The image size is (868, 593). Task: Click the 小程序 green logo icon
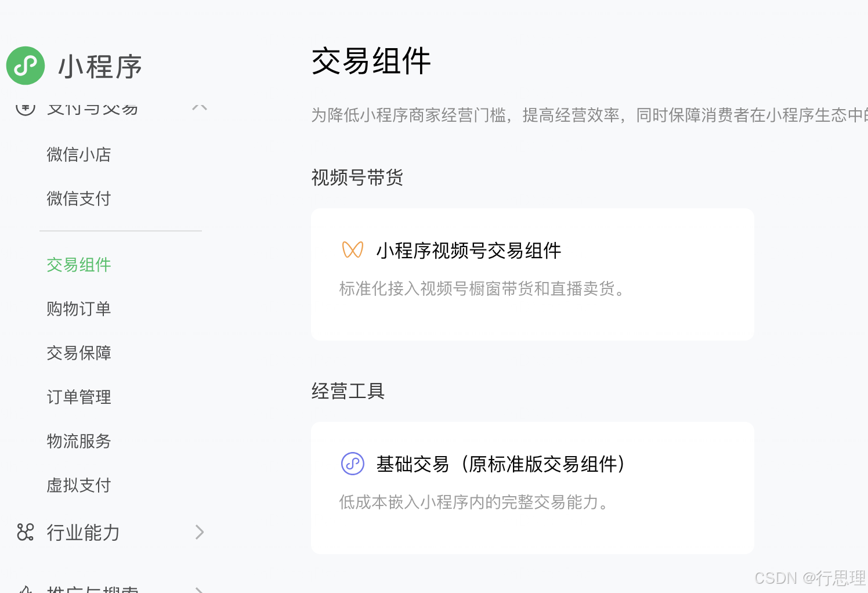(26, 66)
